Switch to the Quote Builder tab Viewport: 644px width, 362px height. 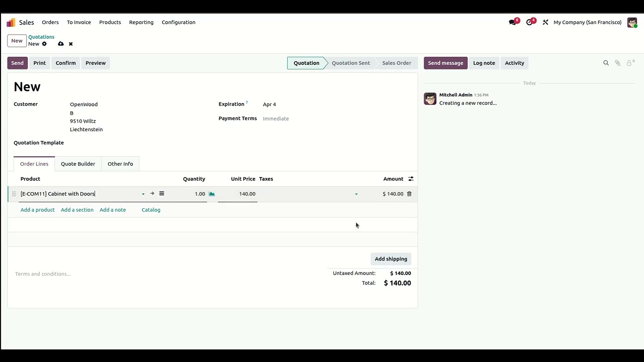pos(78,164)
